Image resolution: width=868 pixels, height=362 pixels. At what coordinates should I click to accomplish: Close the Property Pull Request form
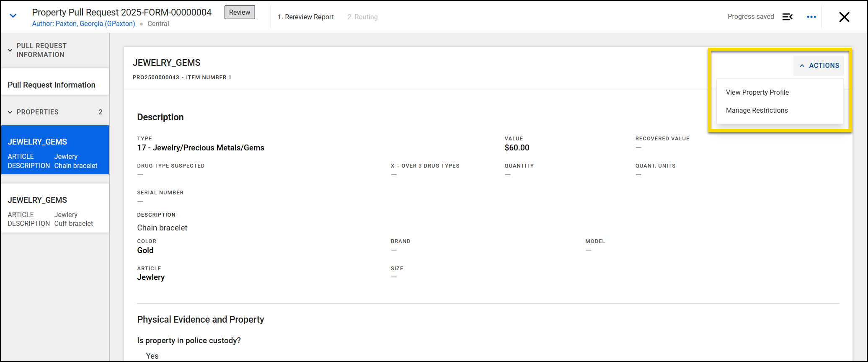[x=844, y=17]
